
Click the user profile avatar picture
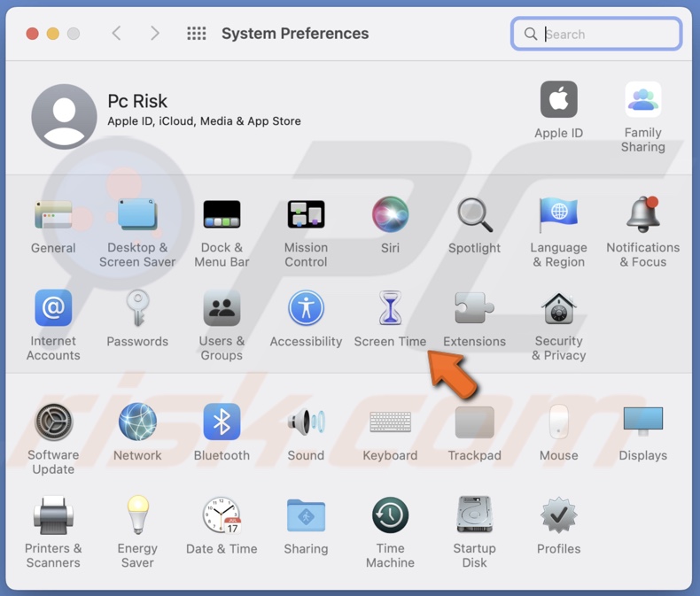pyautogui.click(x=64, y=117)
